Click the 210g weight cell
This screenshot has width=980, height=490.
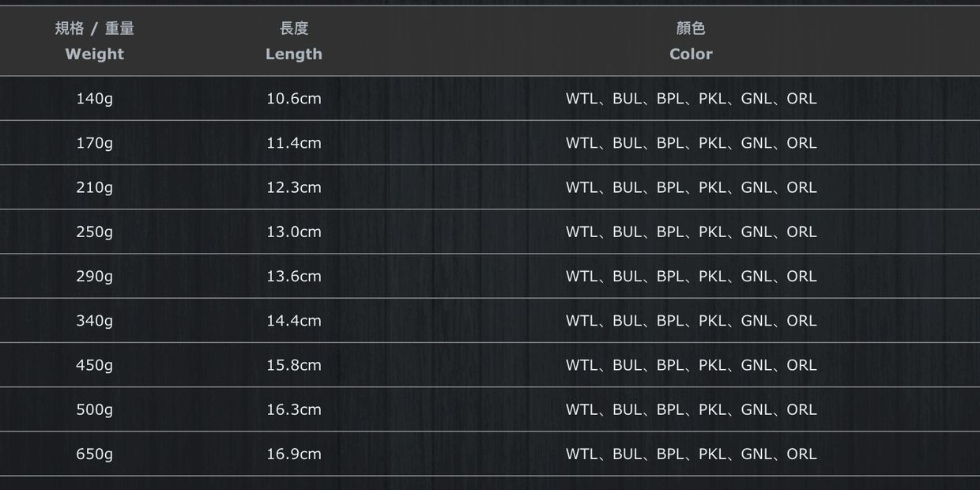[95, 187]
